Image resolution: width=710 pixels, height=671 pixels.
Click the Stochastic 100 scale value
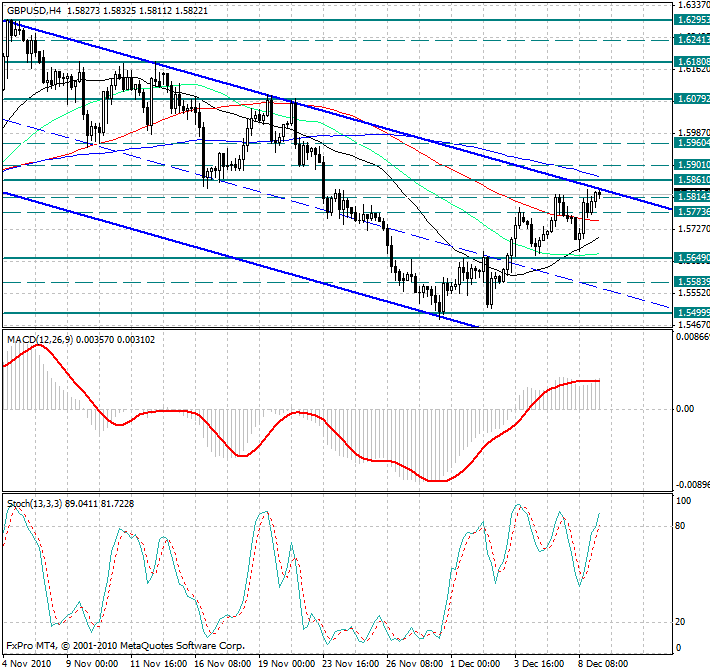point(683,501)
